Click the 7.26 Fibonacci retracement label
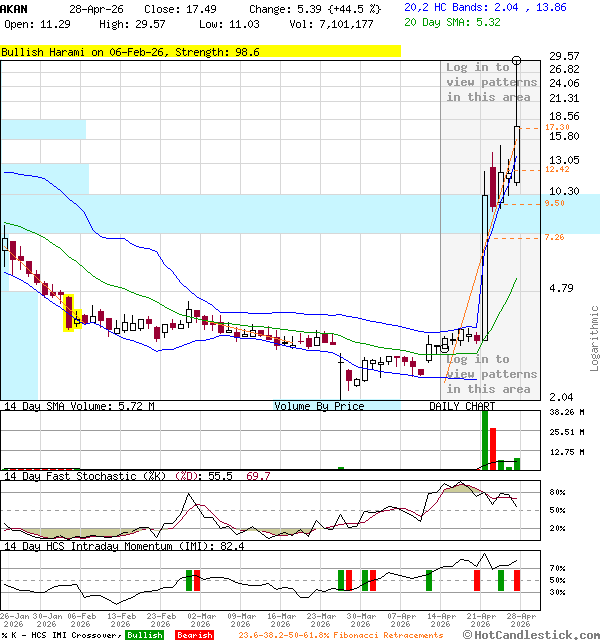 tap(554, 237)
